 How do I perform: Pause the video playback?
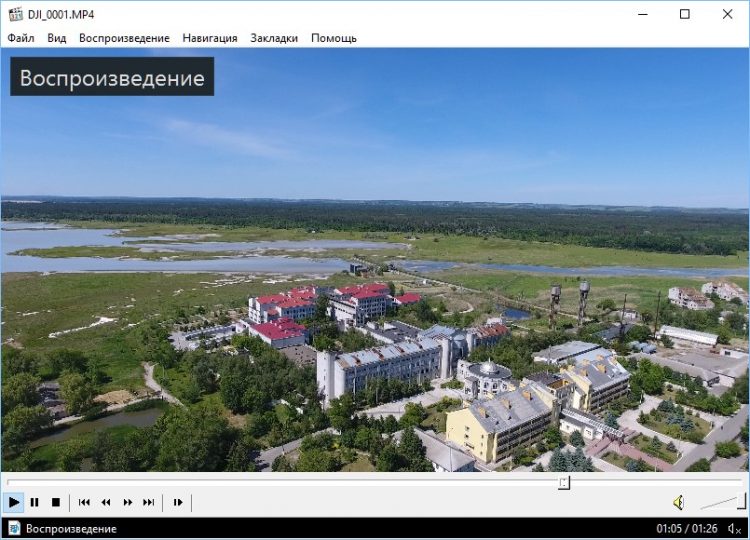click(35, 502)
